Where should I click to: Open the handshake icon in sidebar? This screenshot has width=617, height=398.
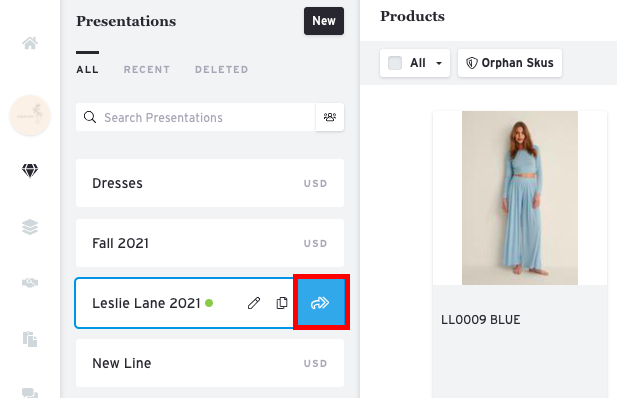pos(30,283)
